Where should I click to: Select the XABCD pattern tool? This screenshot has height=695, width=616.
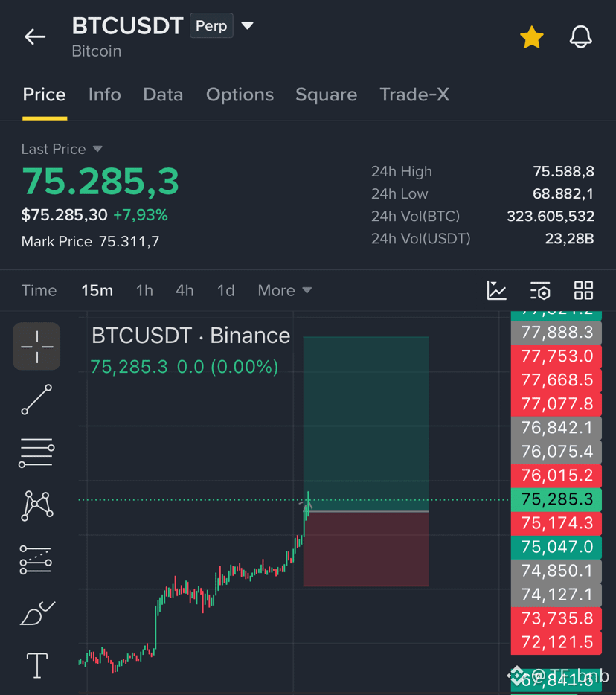[37, 506]
